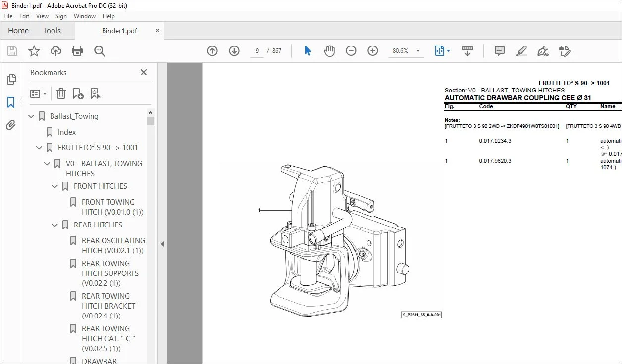622x364 pixels.
Task: Open the Edit menu
Action: [x=24, y=16]
